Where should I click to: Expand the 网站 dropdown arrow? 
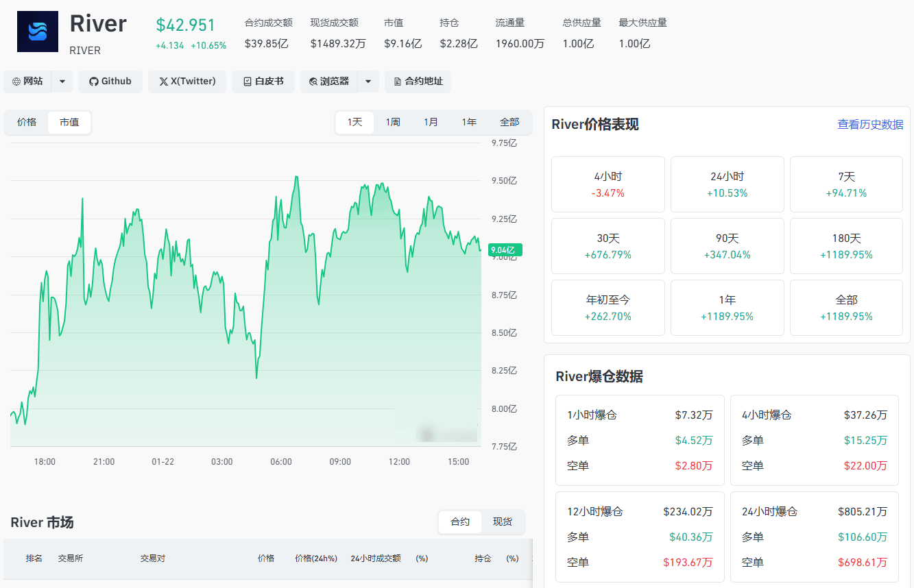click(x=62, y=82)
